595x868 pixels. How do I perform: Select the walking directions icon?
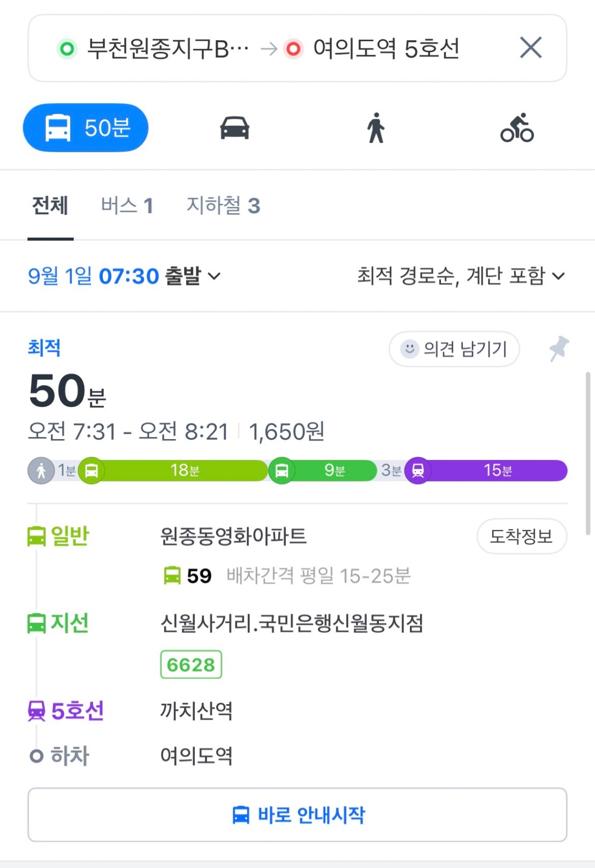click(x=376, y=128)
